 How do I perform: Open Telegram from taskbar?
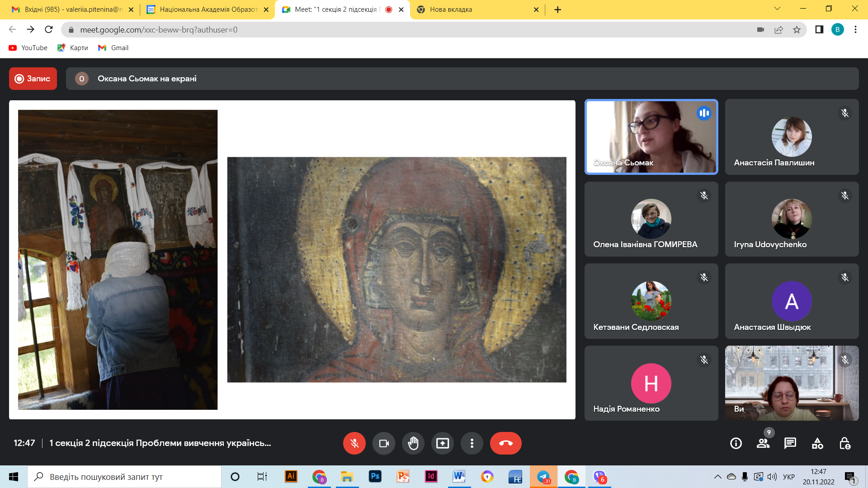(x=543, y=477)
